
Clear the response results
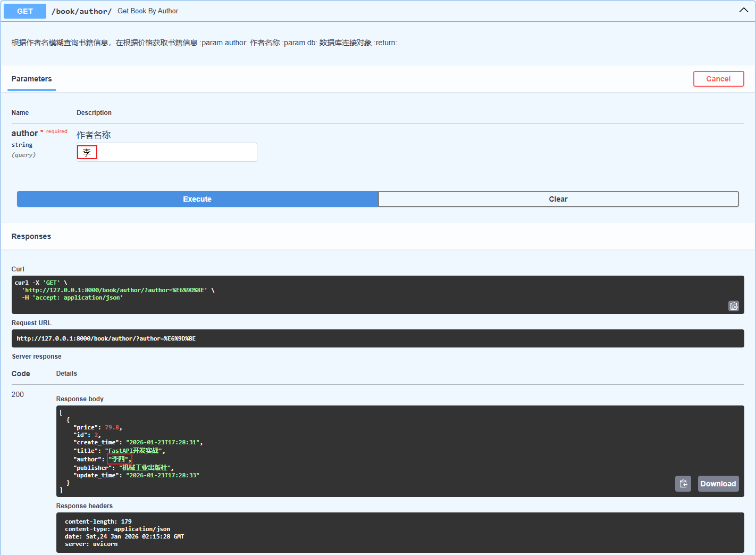pos(558,199)
